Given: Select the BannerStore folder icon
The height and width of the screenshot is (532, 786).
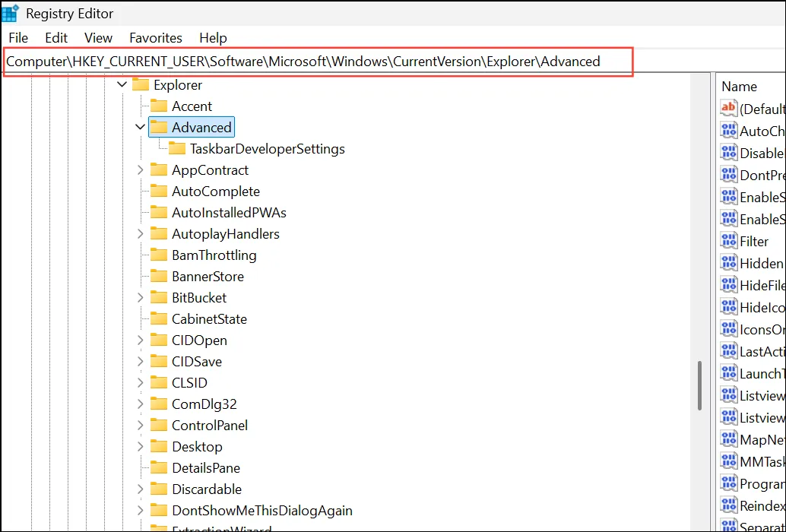Looking at the screenshot, I should (x=159, y=277).
